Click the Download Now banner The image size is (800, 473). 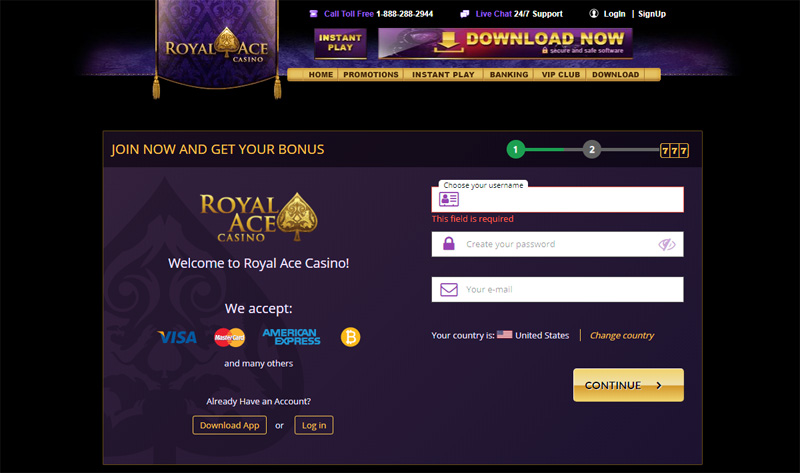tap(505, 43)
